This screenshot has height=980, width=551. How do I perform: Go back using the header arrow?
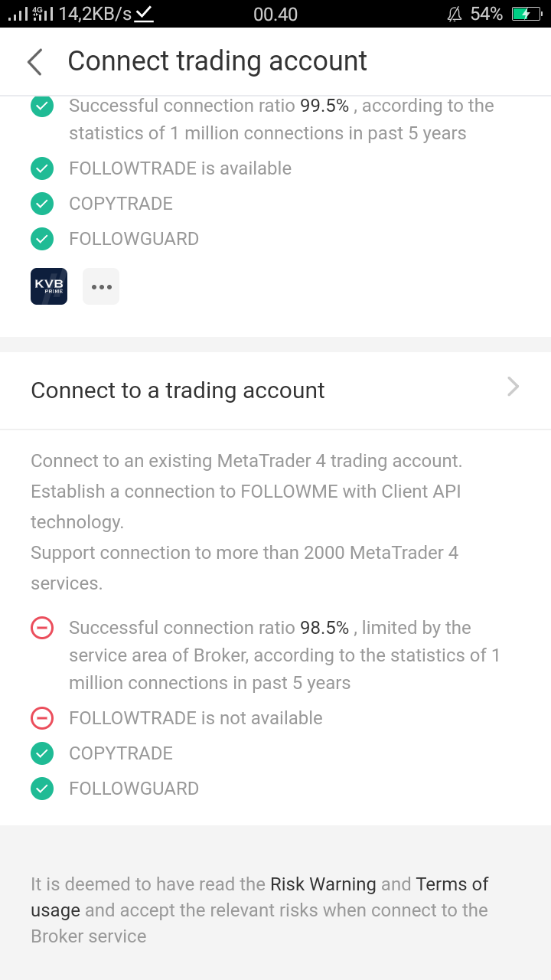click(34, 62)
